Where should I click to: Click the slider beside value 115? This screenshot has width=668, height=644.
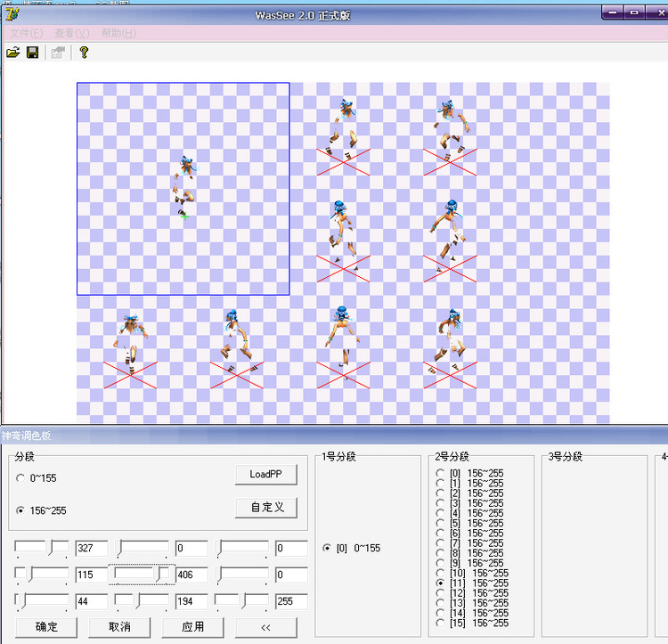pos(41,575)
